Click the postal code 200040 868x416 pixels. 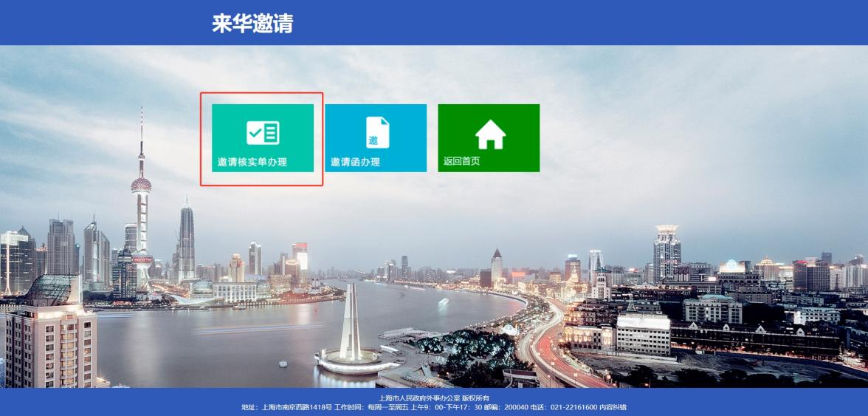pos(514,407)
